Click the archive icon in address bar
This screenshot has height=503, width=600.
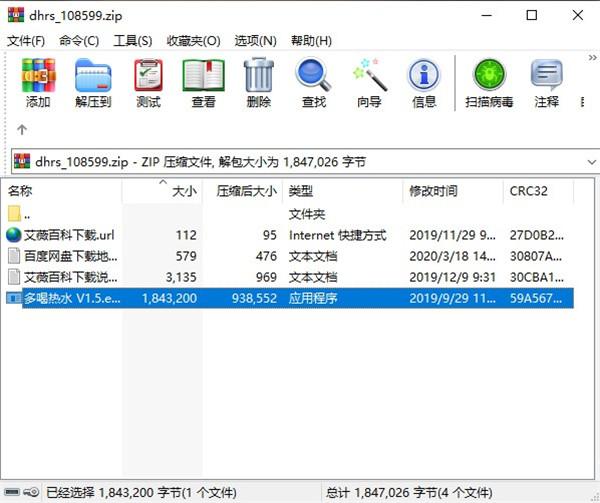[x=22, y=161]
